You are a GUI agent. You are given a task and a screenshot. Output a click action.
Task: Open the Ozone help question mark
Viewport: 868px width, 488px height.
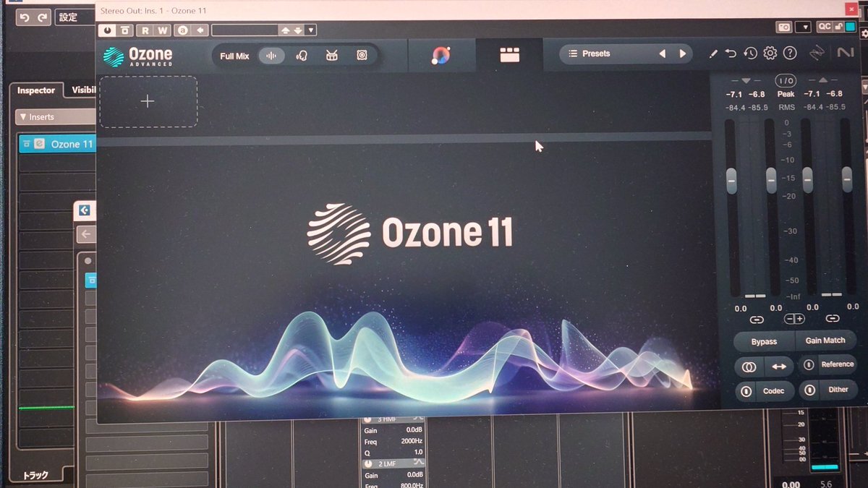pos(790,53)
